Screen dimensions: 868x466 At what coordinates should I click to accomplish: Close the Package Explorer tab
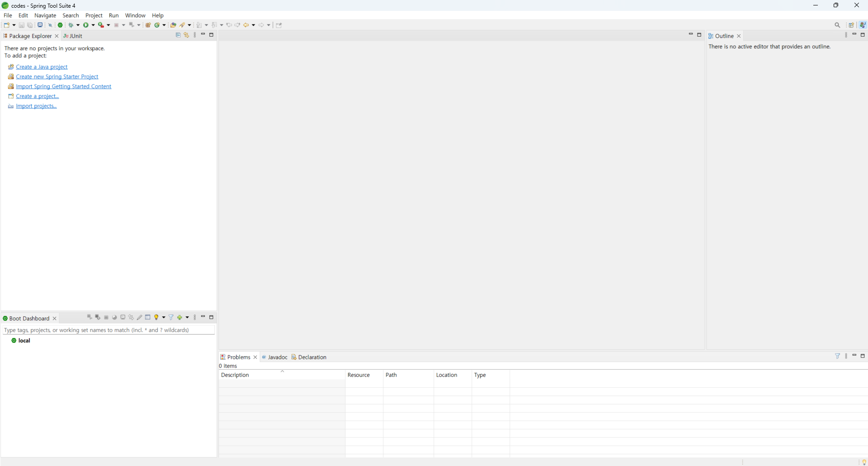tap(57, 36)
